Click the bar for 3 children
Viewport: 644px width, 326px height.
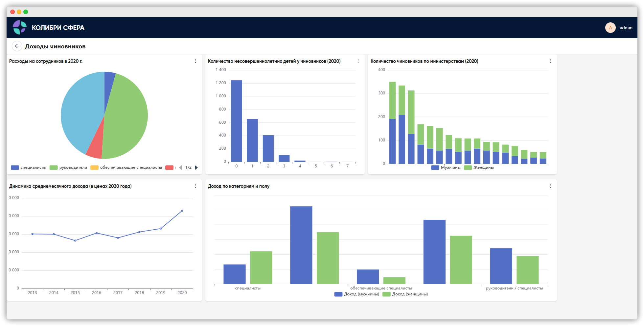point(284,158)
